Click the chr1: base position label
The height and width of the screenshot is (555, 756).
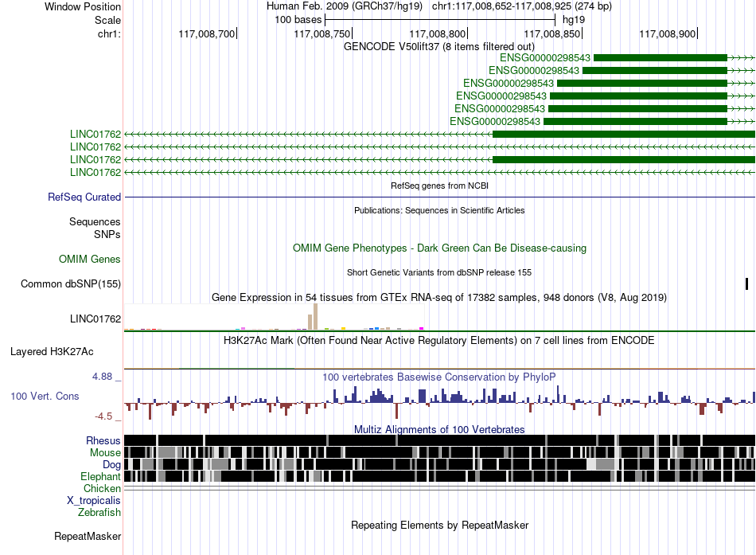coord(110,33)
